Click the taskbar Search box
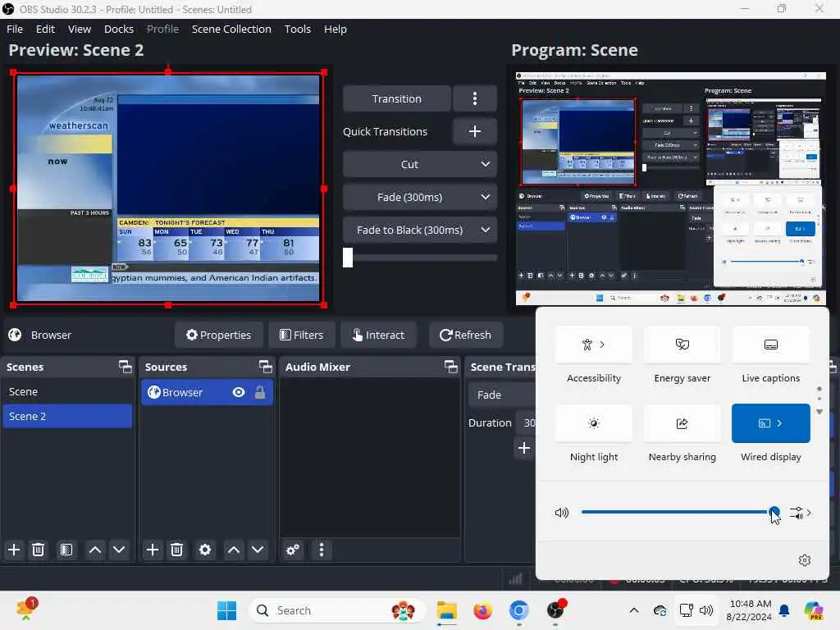Viewport: 840px width, 630px height. [x=337, y=610]
